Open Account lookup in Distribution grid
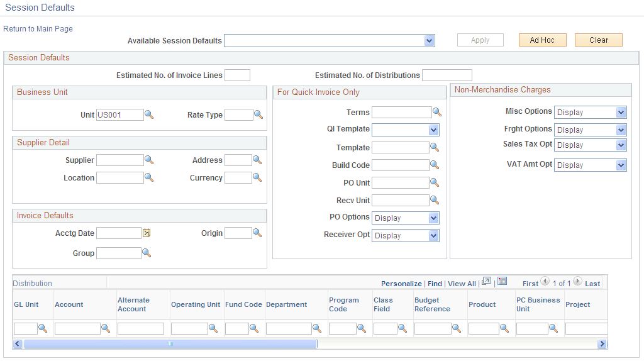The width and height of the screenshot is (644, 361). tap(106, 328)
